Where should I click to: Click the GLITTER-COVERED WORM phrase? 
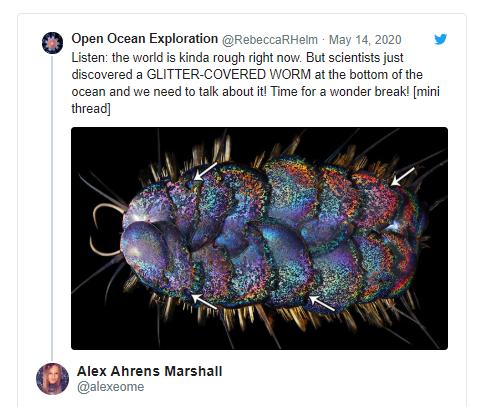click(229, 74)
